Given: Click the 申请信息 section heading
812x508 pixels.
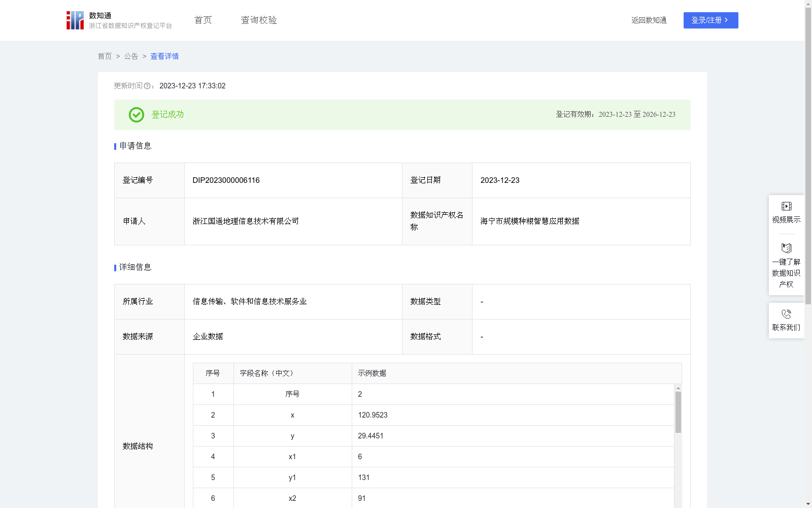Looking at the screenshot, I should [x=136, y=146].
